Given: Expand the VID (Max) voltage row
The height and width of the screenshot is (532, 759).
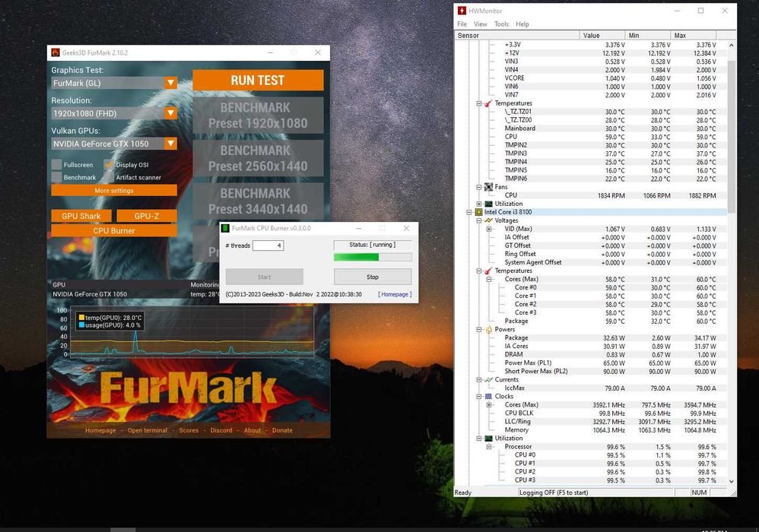Looking at the screenshot, I should click(489, 230).
